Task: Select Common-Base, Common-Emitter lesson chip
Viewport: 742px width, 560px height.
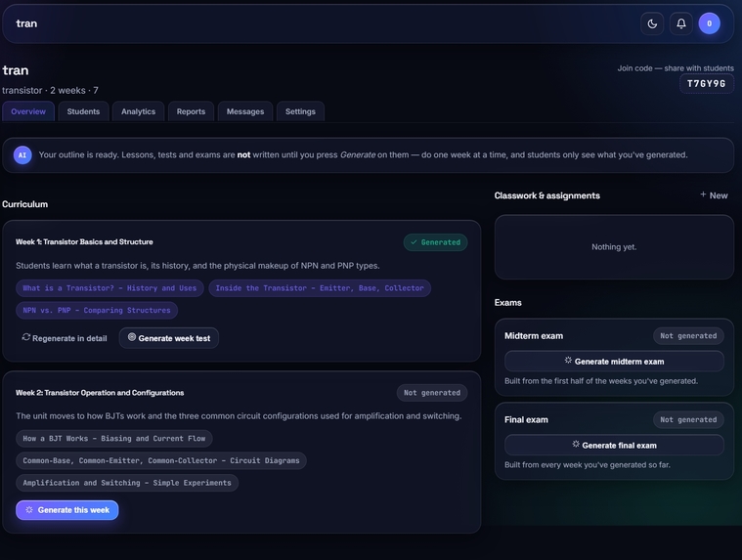Action: (x=161, y=460)
